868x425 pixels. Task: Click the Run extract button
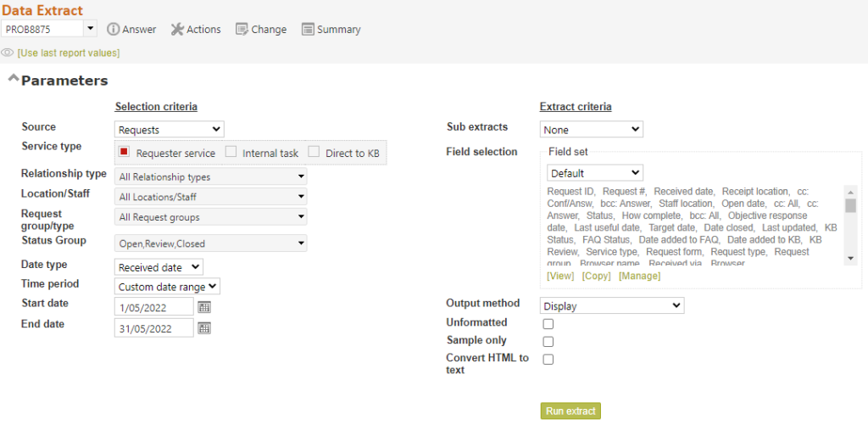570,411
